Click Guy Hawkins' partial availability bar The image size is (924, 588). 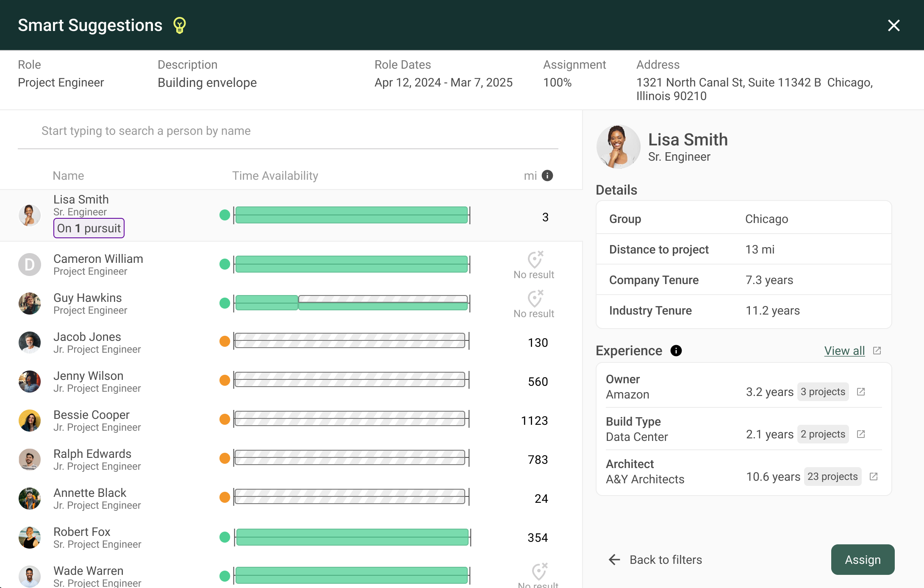tap(352, 303)
